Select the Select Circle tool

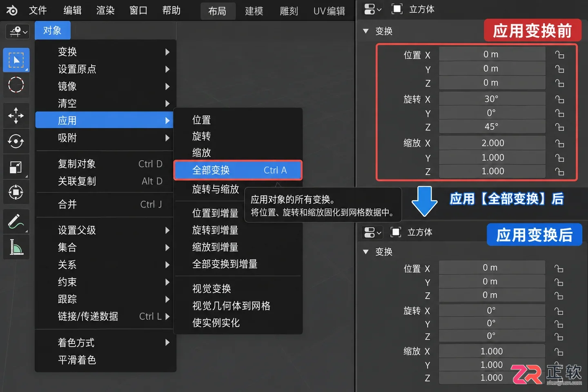click(16, 85)
